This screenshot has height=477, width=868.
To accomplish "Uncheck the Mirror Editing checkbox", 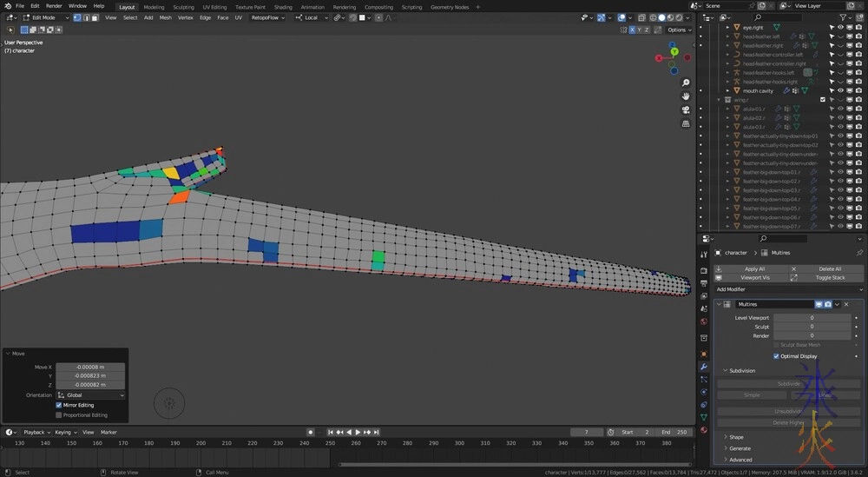I will click(x=59, y=405).
